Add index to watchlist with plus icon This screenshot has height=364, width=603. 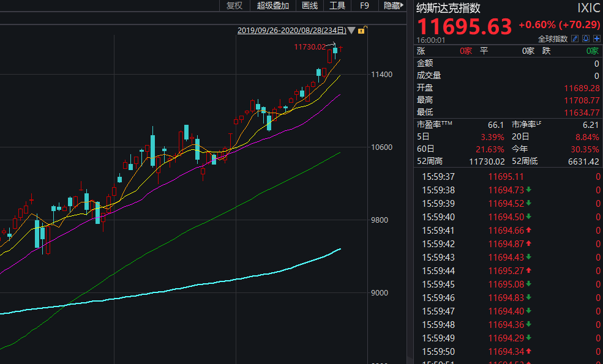point(597,39)
